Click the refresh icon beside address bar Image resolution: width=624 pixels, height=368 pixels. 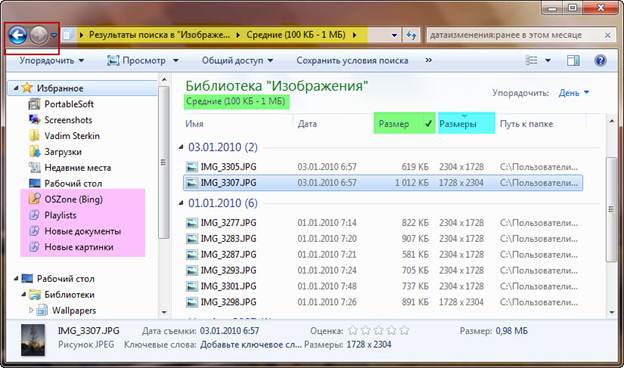pyautogui.click(x=411, y=35)
